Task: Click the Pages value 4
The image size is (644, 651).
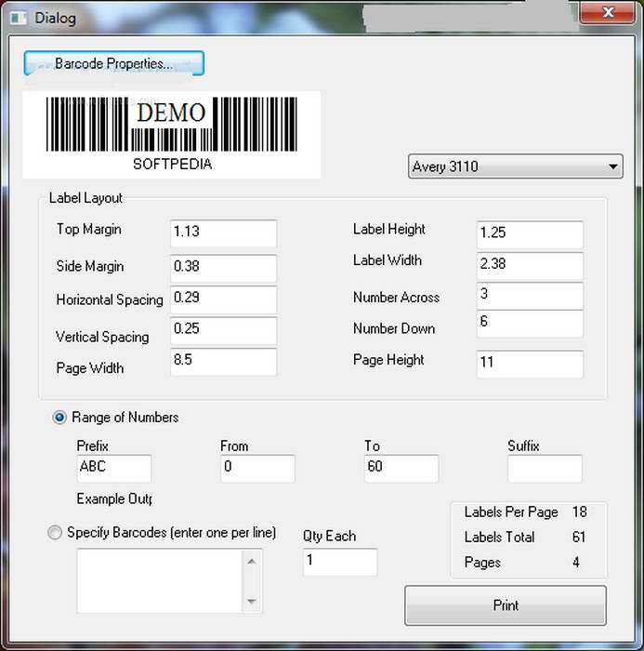Action: click(x=576, y=562)
